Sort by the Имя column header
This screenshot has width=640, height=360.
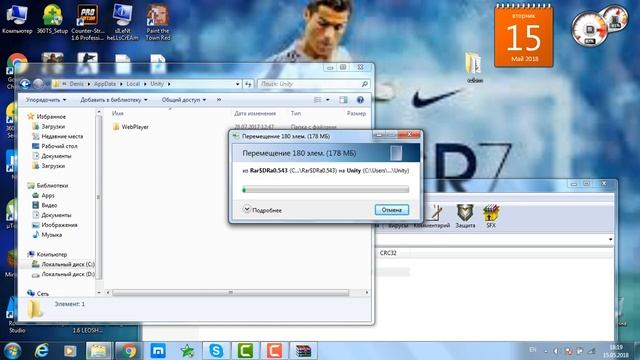point(118,113)
